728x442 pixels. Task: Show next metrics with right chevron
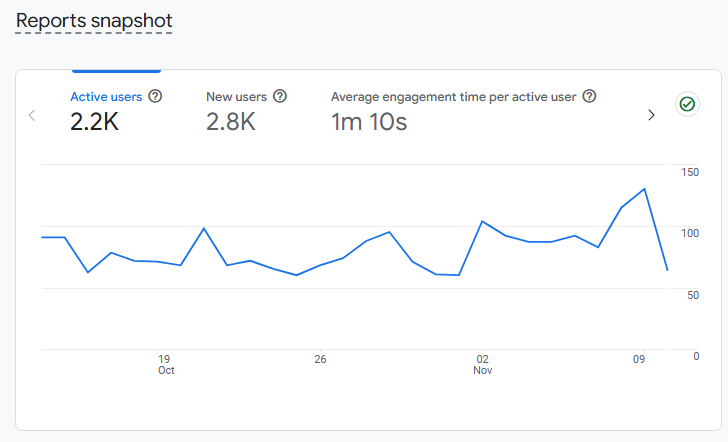pyautogui.click(x=651, y=115)
